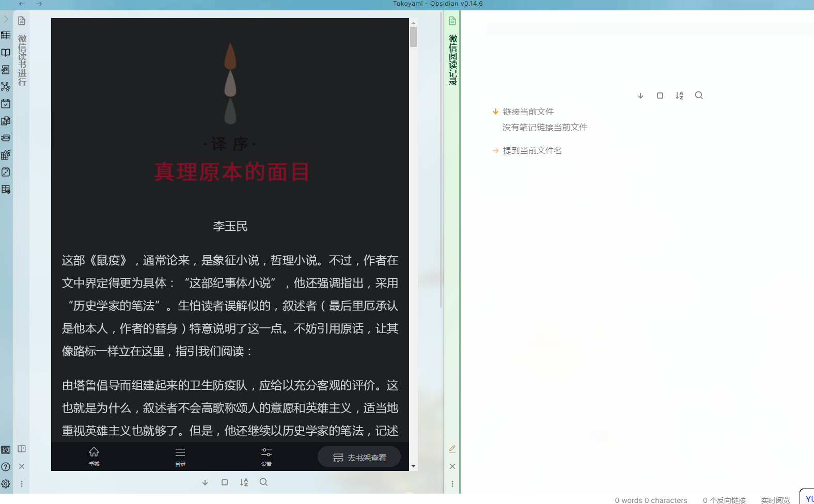Click the import document ribbon icon
The height and width of the screenshot is (504, 814).
[x=6, y=70]
